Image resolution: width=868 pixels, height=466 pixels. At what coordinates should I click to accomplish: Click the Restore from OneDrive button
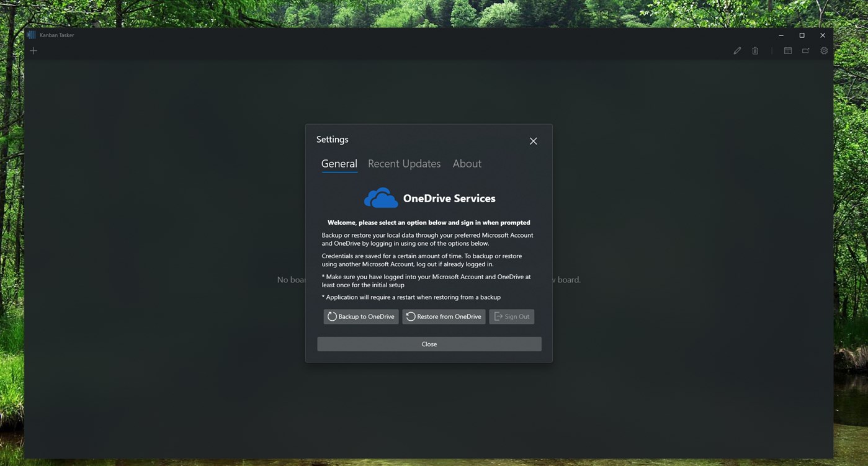444,316
